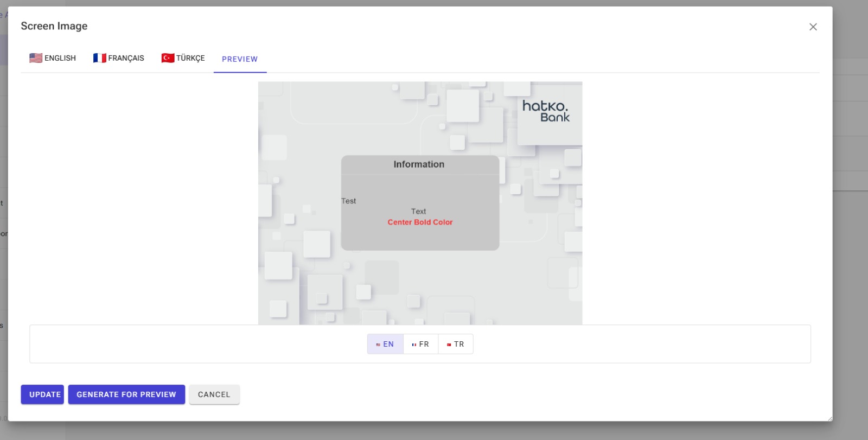Hit the CANCEL button
The width and height of the screenshot is (868, 440).
pos(214,394)
